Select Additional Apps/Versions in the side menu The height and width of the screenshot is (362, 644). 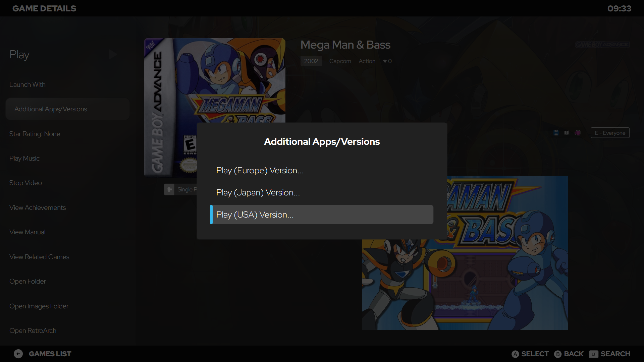[x=67, y=109]
